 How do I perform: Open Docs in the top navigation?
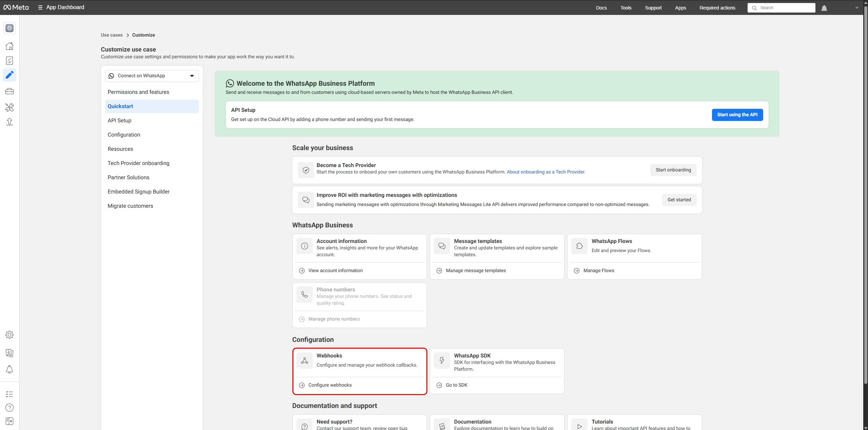tap(601, 8)
